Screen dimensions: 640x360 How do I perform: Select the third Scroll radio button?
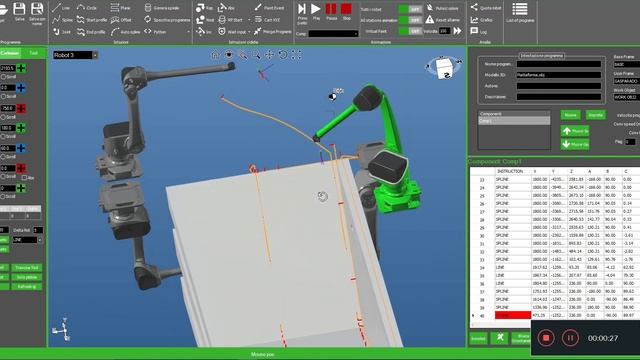3,117
